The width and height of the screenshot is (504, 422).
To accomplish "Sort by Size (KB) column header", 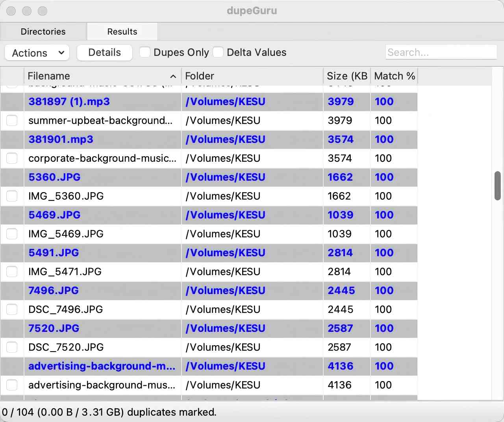I will tap(346, 76).
